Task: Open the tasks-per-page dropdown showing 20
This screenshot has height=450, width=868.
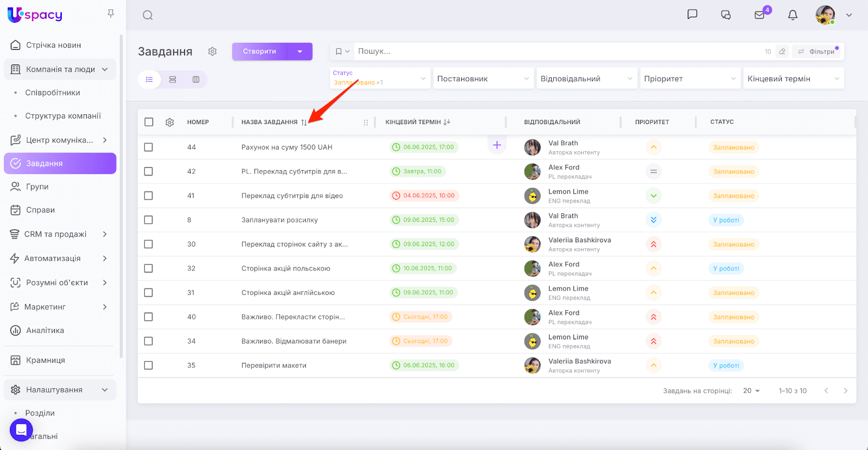Action: (x=751, y=391)
